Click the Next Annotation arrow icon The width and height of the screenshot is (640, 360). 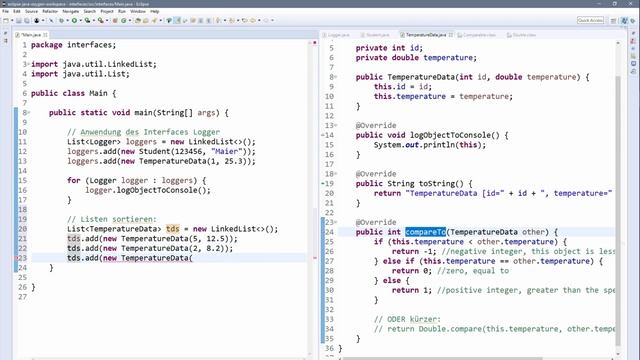219,20
